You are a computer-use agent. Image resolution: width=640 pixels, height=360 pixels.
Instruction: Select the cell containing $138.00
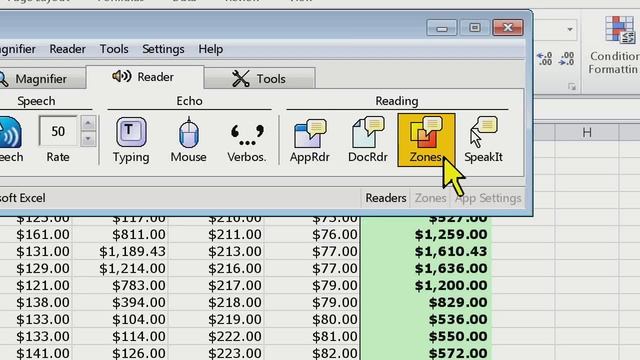point(36,302)
